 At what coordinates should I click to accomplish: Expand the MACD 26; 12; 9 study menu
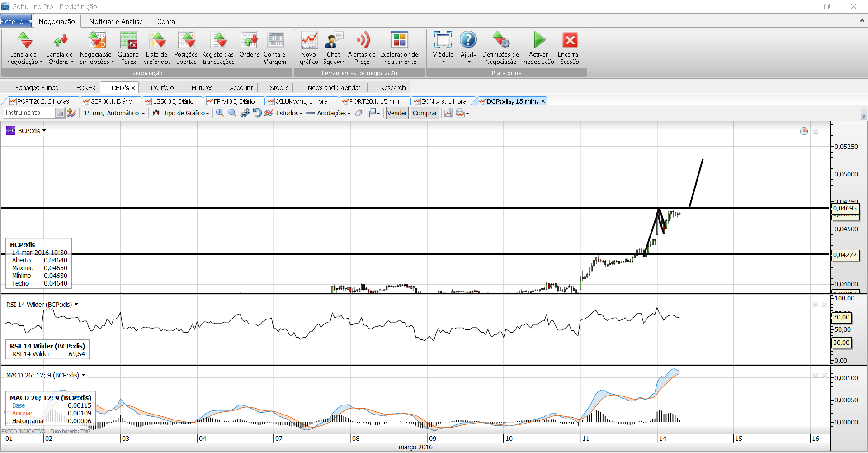(x=84, y=375)
